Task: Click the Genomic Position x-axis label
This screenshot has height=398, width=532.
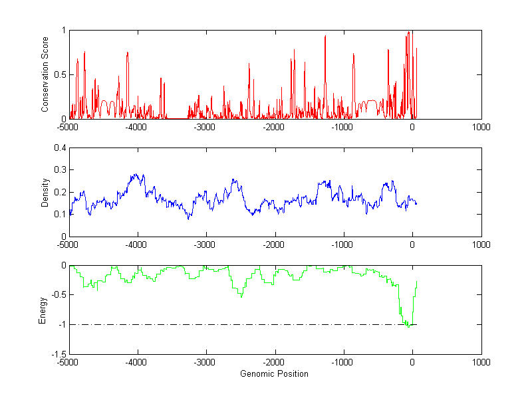Action: pos(275,373)
